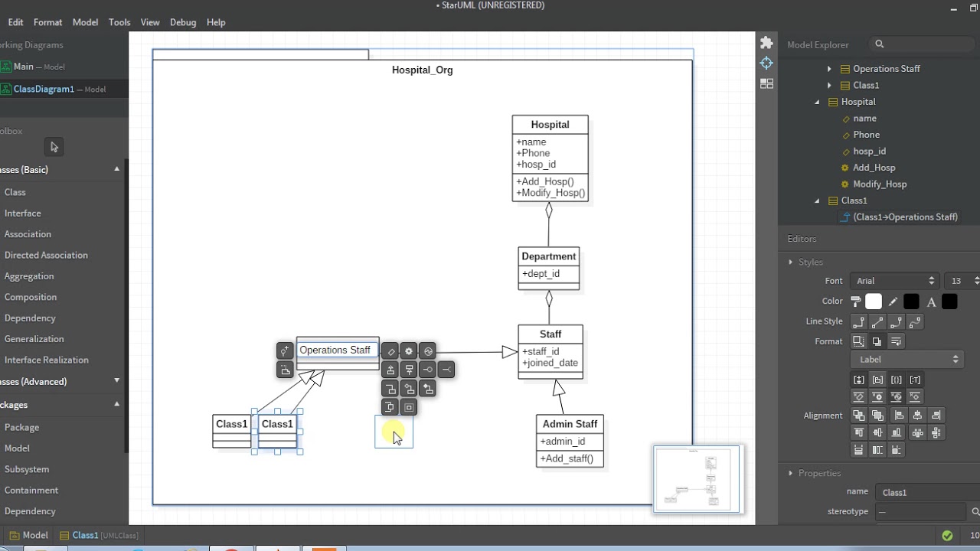Select the Generalization tool in toolbox
Viewport: 980px width, 551px height.
click(x=34, y=339)
